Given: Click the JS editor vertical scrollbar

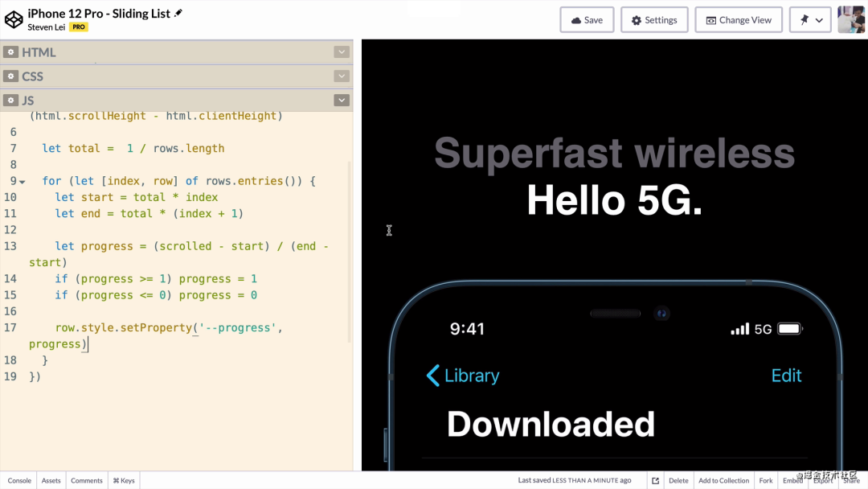Looking at the screenshot, I should pyautogui.click(x=350, y=252).
